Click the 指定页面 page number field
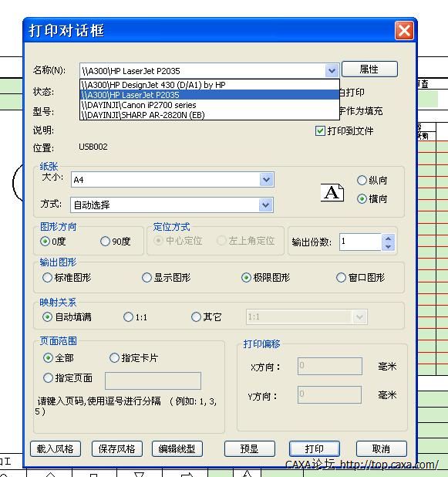The width and height of the screenshot is (448, 477). coord(153,381)
